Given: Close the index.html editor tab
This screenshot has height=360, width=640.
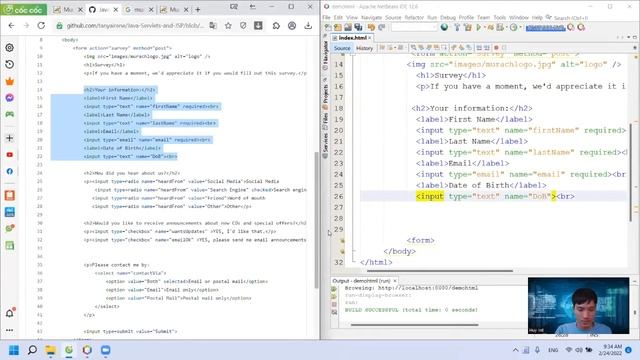Looking at the screenshot, I should coord(370,38).
